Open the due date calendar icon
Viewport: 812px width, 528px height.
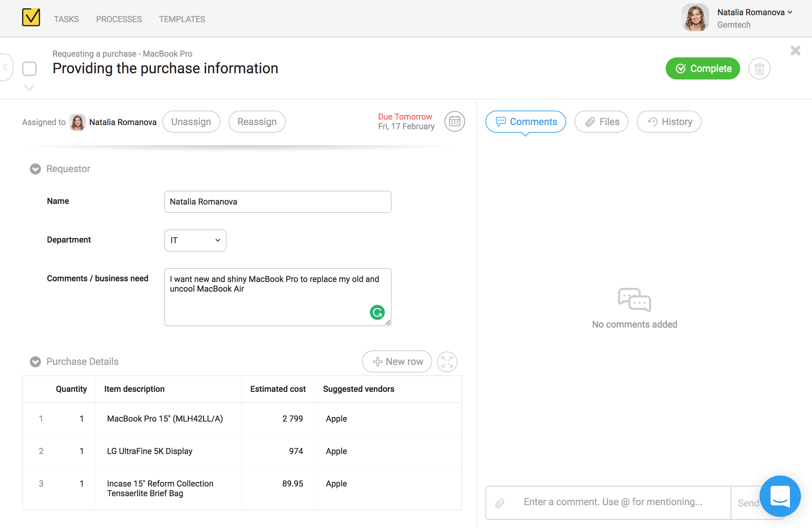coord(454,122)
